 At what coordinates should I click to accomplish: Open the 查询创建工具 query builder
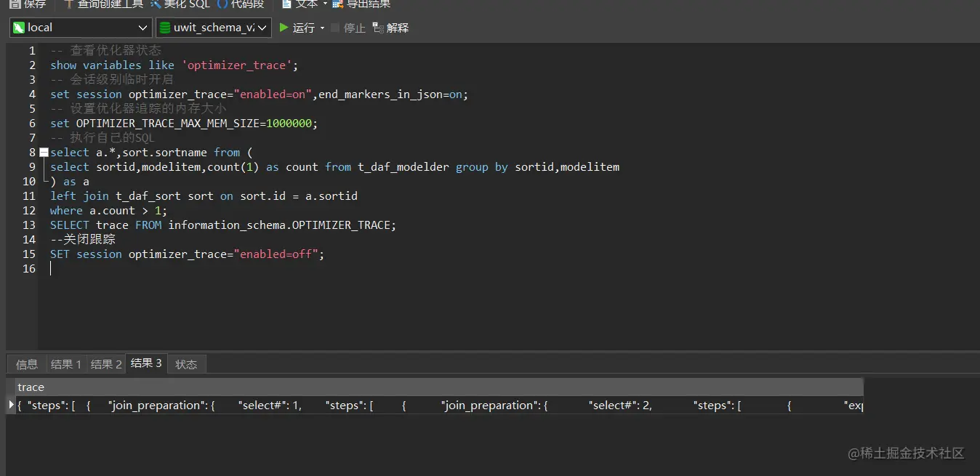click(103, 4)
